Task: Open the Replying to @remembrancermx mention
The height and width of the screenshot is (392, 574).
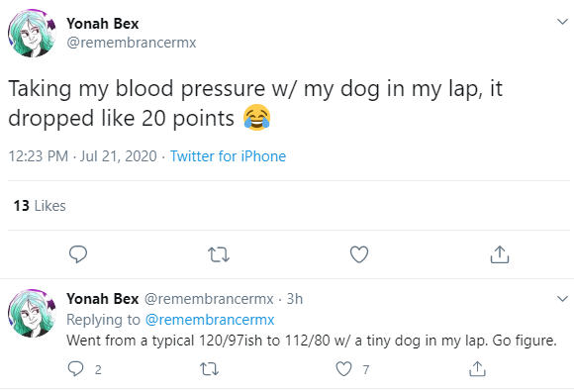Action: coord(210,320)
